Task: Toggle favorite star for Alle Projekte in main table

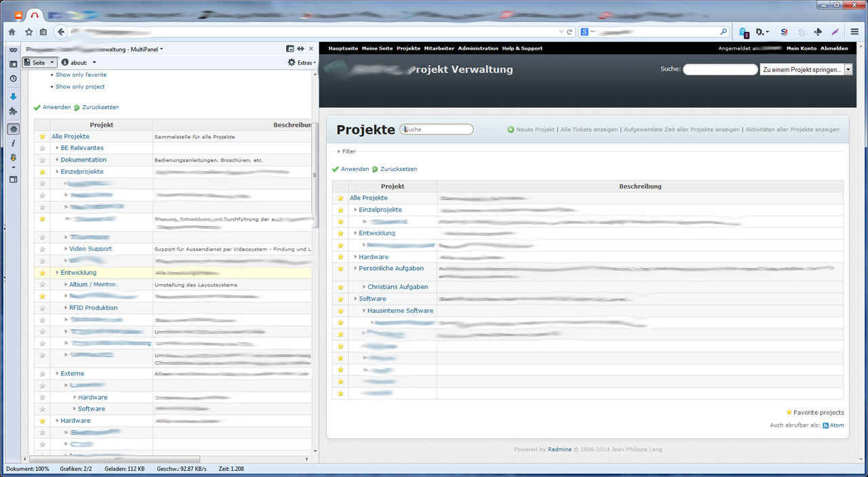Action: (x=341, y=198)
